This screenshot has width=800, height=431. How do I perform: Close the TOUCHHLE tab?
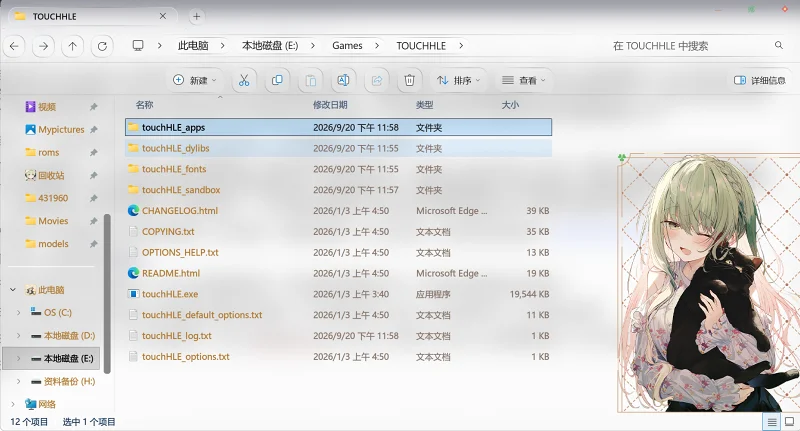[x=163, y=16]
